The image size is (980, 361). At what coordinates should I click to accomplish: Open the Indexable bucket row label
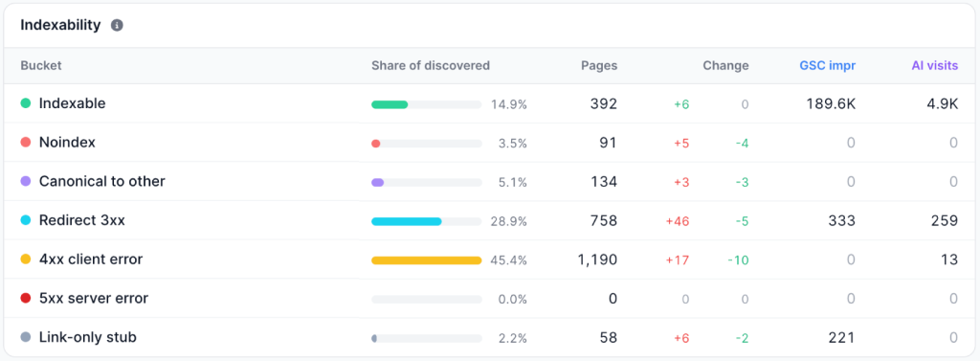coord(72,103)
